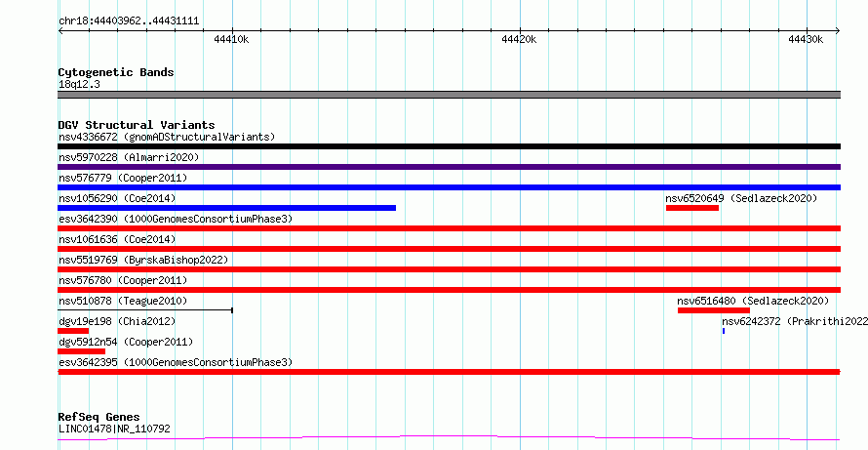Click the red nsv1061636 Coe2014 bar
The height and width of the screenshot is (450, 868).
point(449,249)
